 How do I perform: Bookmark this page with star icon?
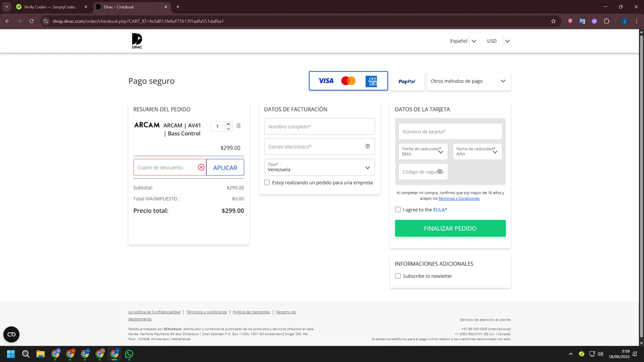click(x=553, y=21)
